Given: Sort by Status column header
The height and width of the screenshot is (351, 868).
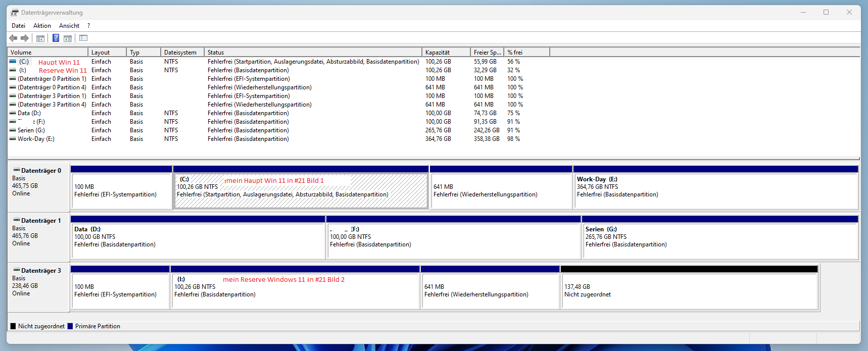Looking at the screenshot, I should point(313,52).
